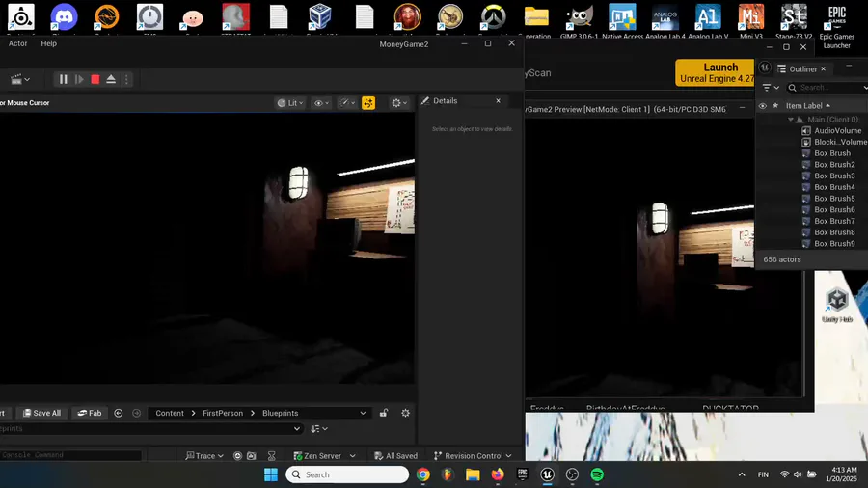Image resolution: width=868 pixels, height=488 pixels.
Task: Click the Outliner search field
Action: [827, 88]
